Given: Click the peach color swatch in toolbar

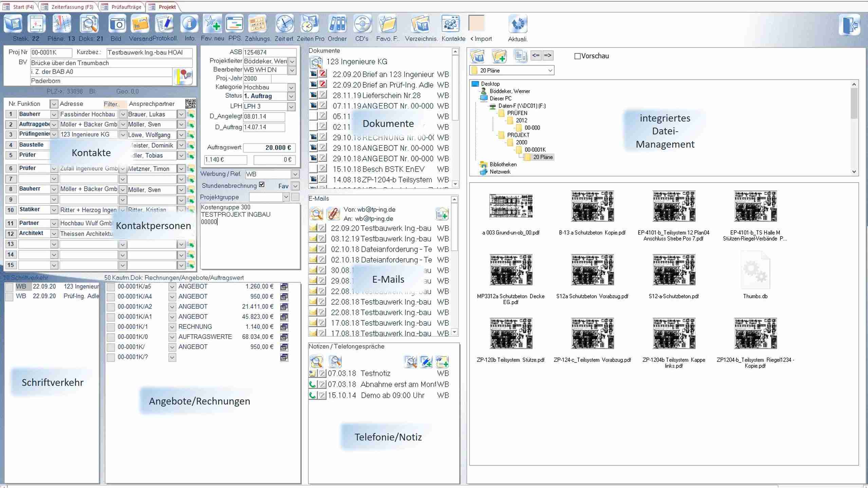Looking at the screenshot, I should click(476, 23).
